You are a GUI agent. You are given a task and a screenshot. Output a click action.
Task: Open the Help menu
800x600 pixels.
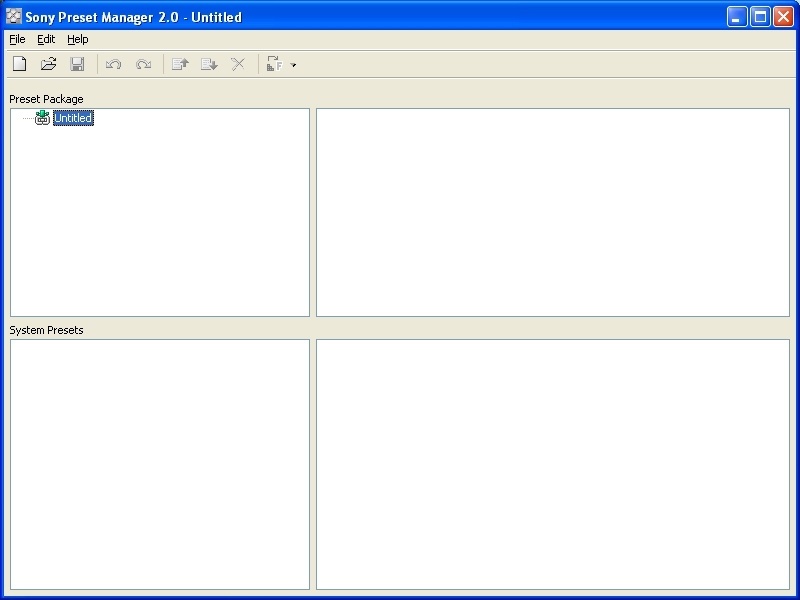point(78,39)
